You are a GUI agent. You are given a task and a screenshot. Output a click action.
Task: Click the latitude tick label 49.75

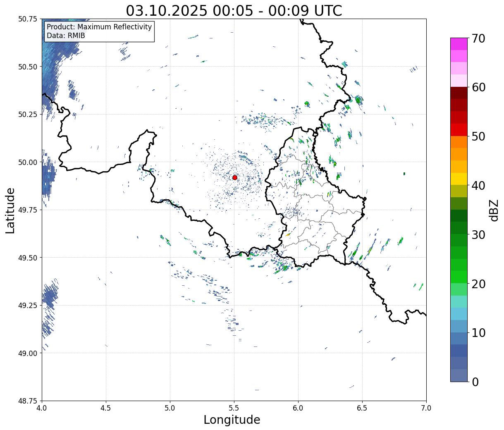coord(28,210)
